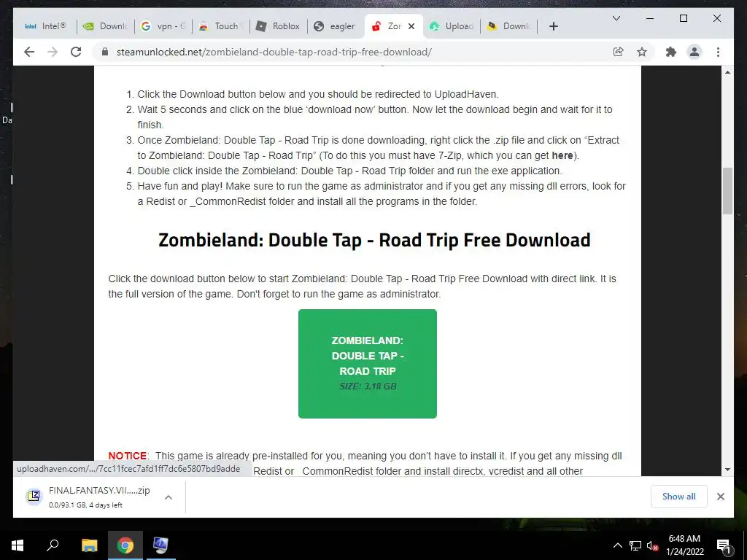Viewport: 747px width, 560px height.
Task: Click '0.0/93.1 GB, 4 days left' status
Action: (x=86, y=505)
